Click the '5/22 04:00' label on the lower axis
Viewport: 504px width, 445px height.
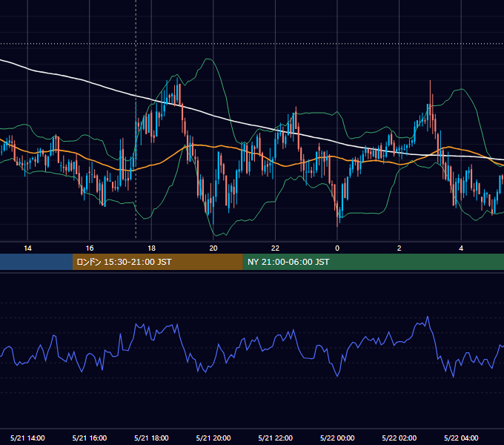pyautogui.click(x=461, y=438)
